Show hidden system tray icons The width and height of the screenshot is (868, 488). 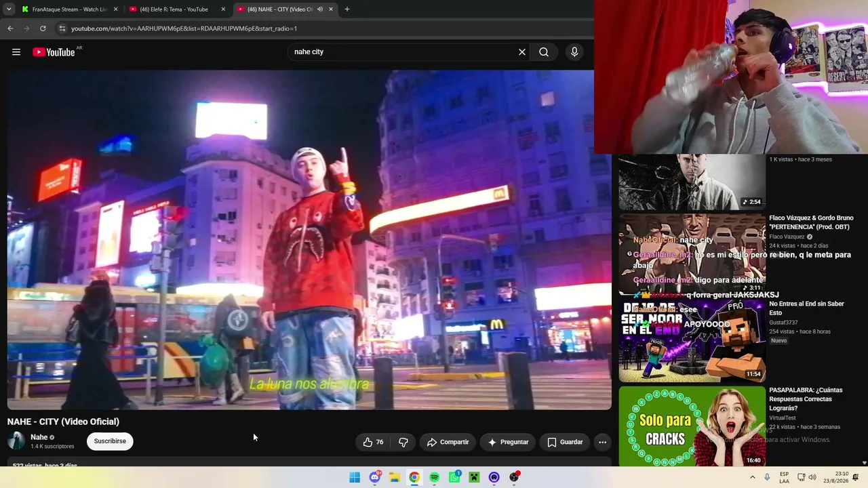click(x=752, y=477)
